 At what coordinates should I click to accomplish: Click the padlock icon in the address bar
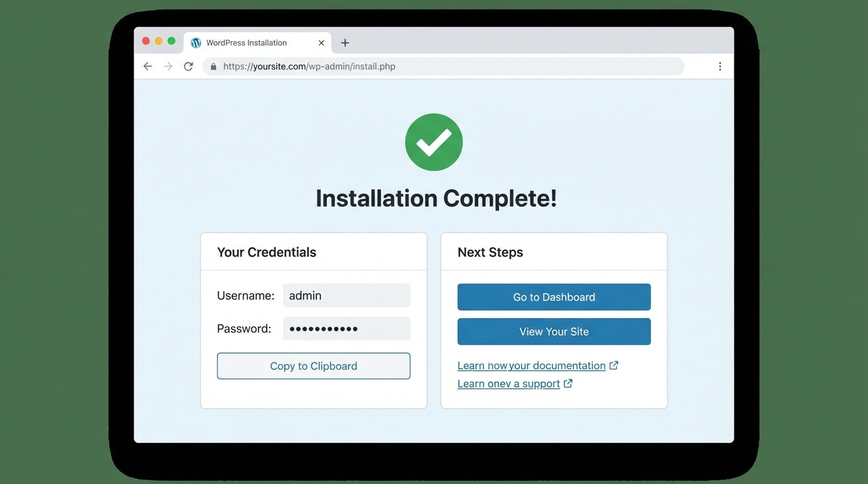coord(213,66)
